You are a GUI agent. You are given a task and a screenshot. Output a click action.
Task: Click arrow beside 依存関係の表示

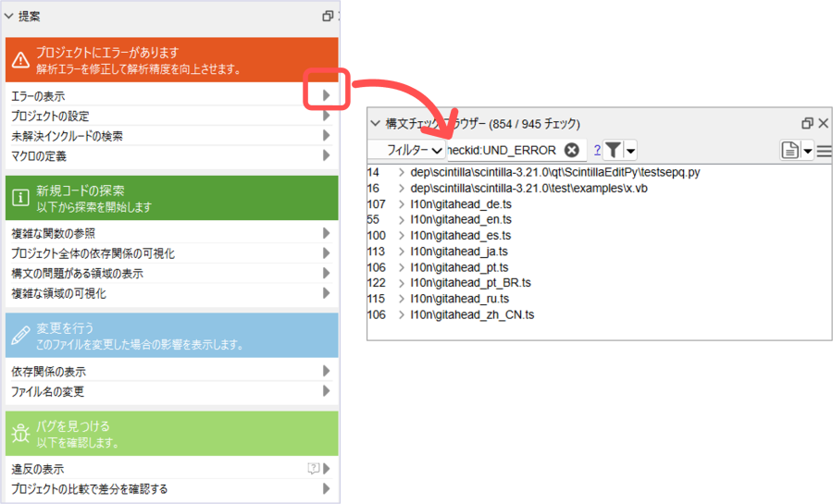pyautogui.click(x=326, y=371)
